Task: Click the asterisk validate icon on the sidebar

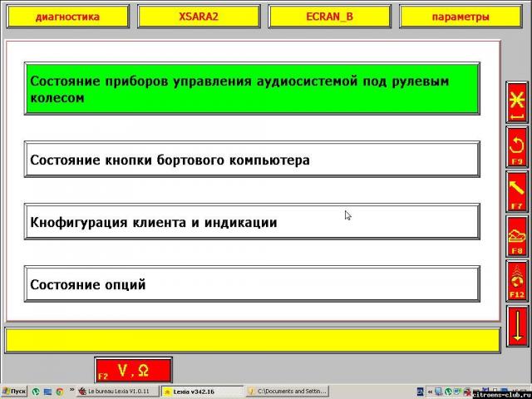Action: (x=517, y=102)
